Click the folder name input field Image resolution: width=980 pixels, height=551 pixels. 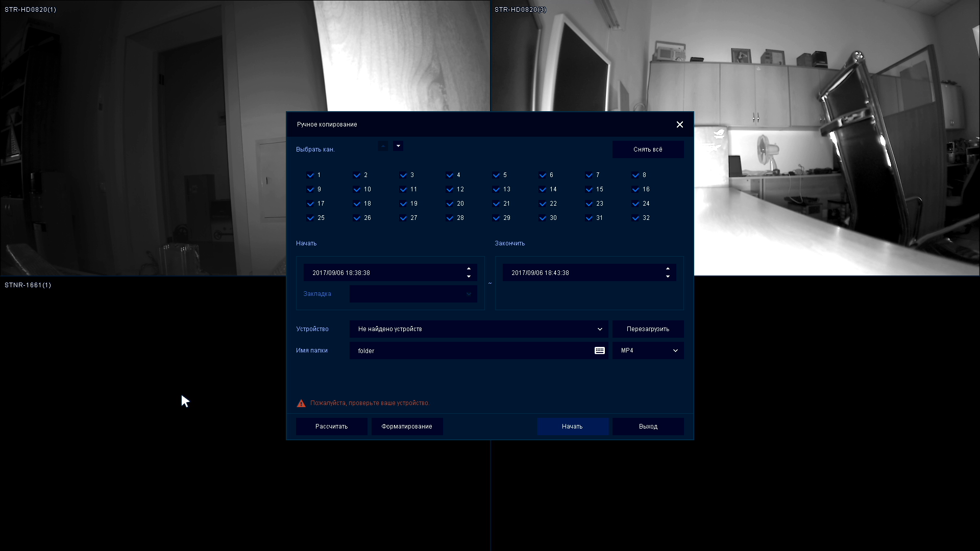coord(470,350)
